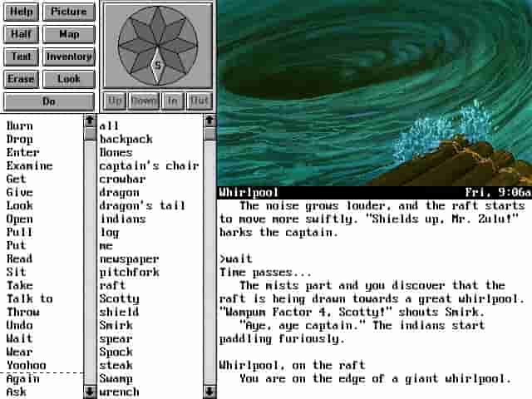Screen dimensions: 532x399
Task: Select the noun 'crowbar'
Action: tap(122, 179)
